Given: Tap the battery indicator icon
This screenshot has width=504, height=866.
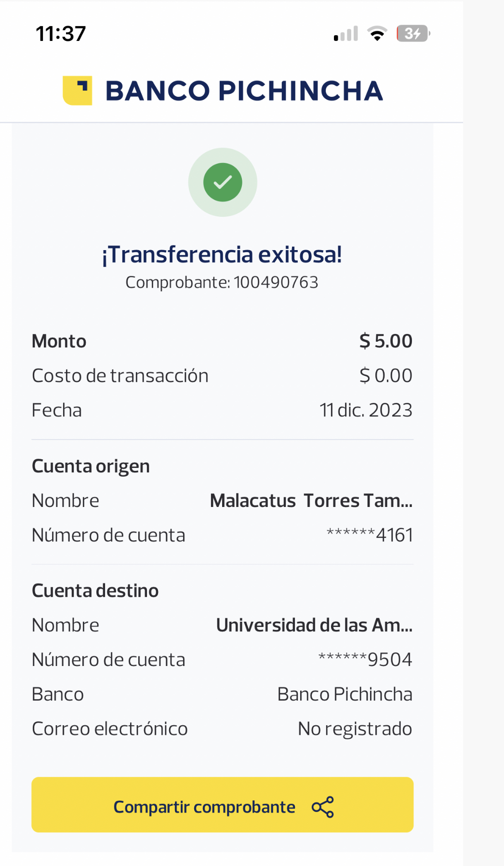Looking at the screenshot, I should pyautogui.click(x=413, y=34).
